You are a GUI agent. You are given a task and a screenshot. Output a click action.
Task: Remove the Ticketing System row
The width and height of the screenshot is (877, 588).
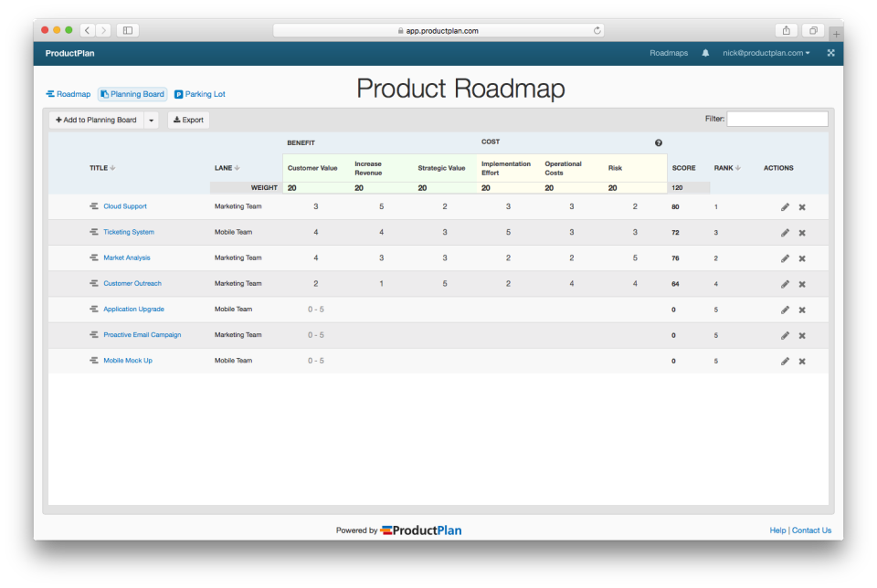[x=802, y=233]
